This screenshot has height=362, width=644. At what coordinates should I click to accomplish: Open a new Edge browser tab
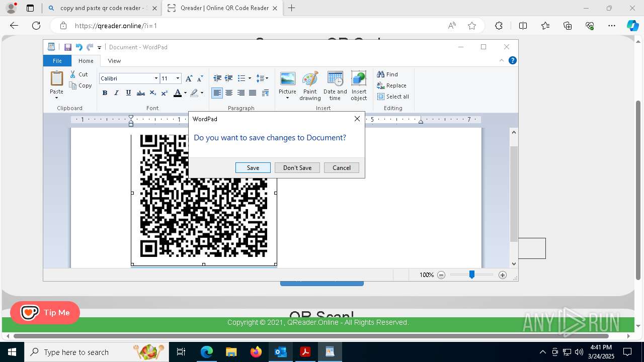[291, 8]
